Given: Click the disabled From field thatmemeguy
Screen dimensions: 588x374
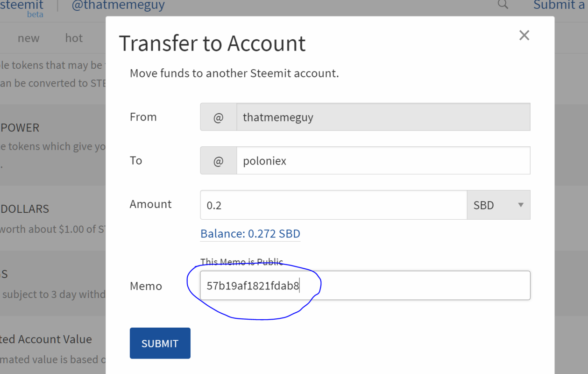Looking at the screenshot, I should click(383, 117).
